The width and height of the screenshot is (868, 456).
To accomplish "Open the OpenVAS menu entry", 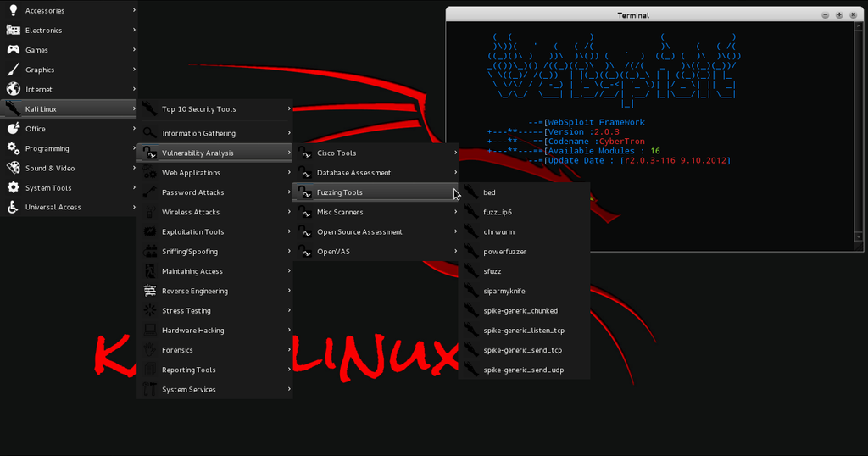I will pos(376,251).
